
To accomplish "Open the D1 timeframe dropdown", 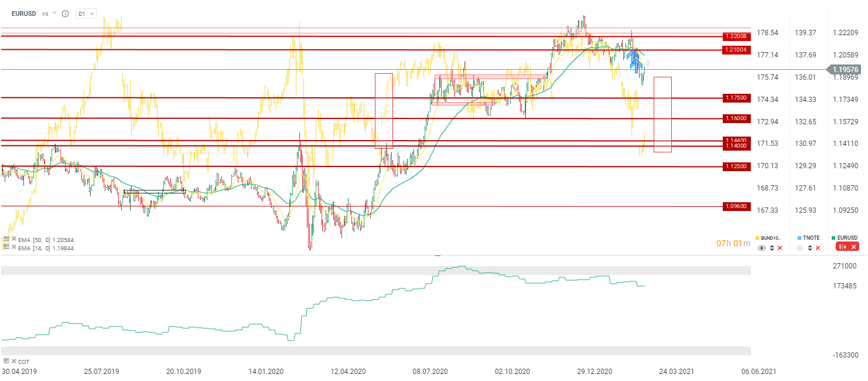I will pos(86,13).
